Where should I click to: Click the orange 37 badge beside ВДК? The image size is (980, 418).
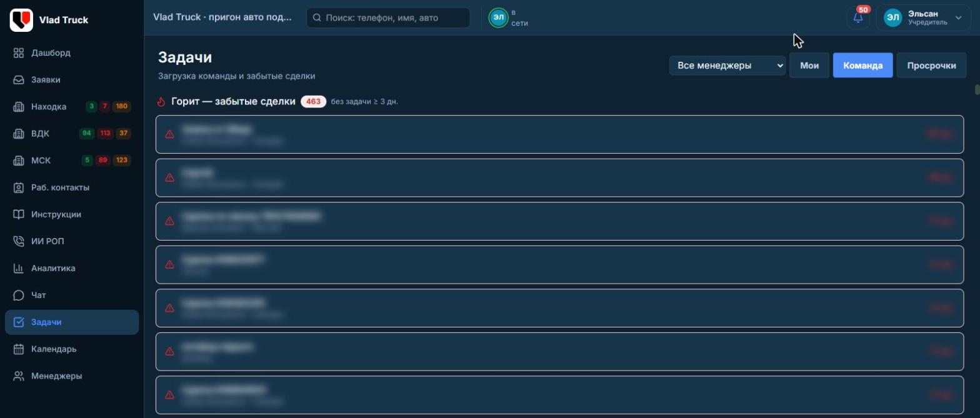(123, 134)
